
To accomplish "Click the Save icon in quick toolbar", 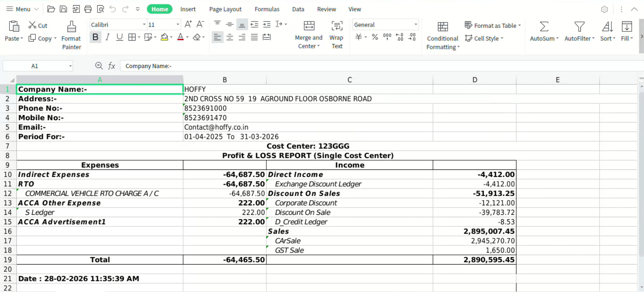I will tap(63, 9).
